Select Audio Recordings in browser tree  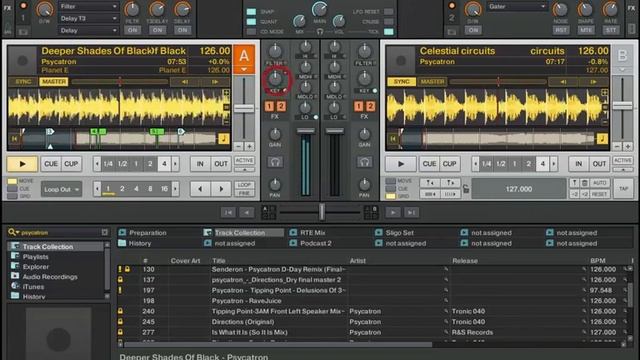50,277
